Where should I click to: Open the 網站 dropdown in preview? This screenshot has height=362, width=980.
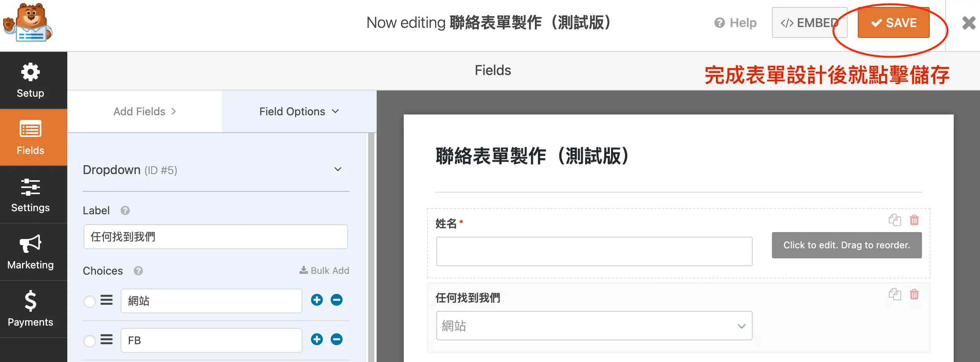click(x=594, y=326)
